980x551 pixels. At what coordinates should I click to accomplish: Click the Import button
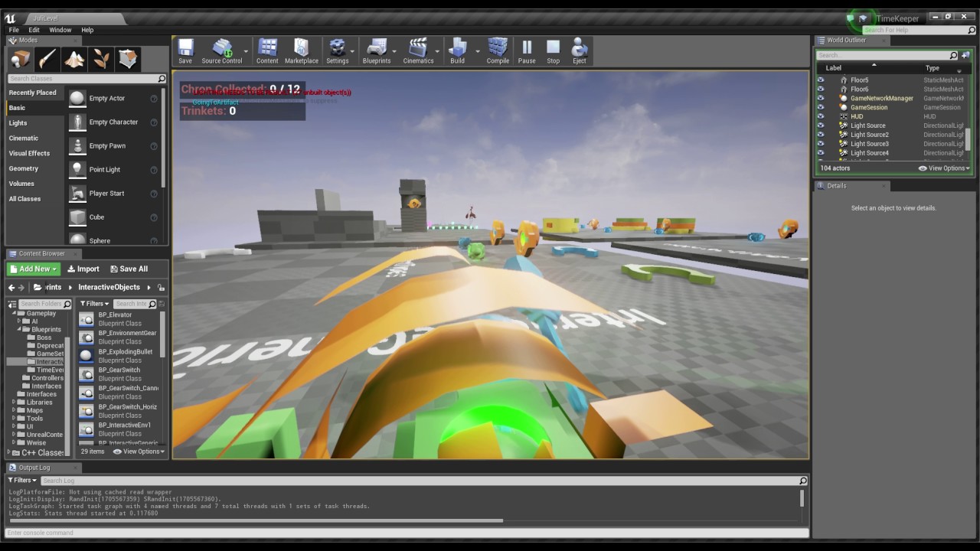(83, 269)
